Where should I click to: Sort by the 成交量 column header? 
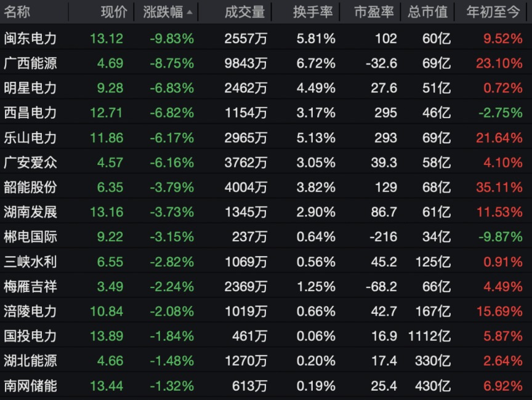click(244, 12)
